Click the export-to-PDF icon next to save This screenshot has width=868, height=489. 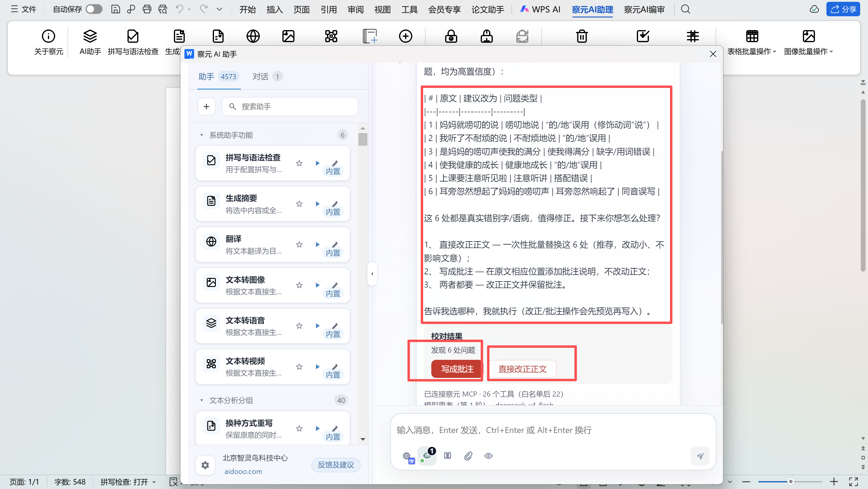pyautogui.click(x=131, y=9)
